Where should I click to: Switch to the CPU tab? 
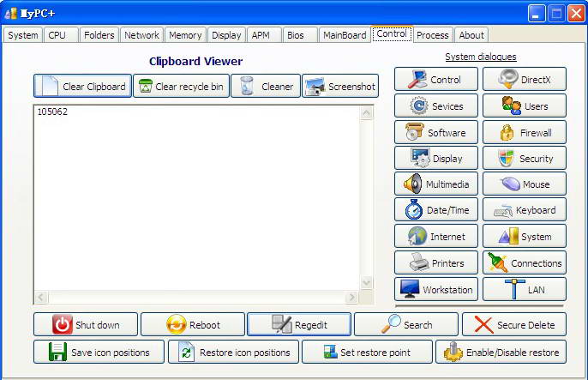57,35
